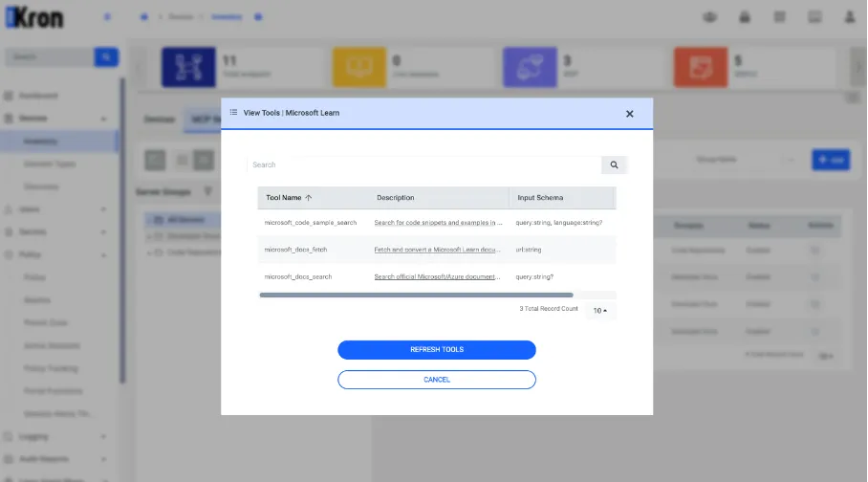The image size is (868, 482).
Task: Click the leftmost top bar icon beside lock
Action: [709, 17]
